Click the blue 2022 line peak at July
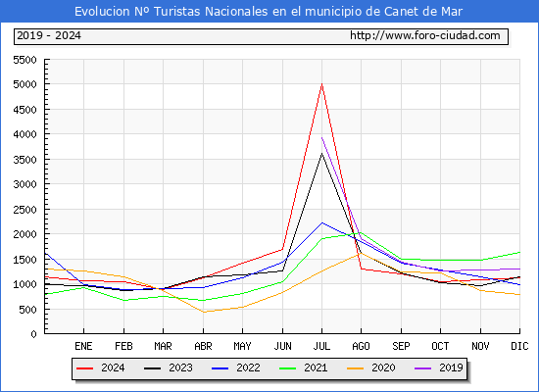 pyautogui.click(x=321, y=222)
